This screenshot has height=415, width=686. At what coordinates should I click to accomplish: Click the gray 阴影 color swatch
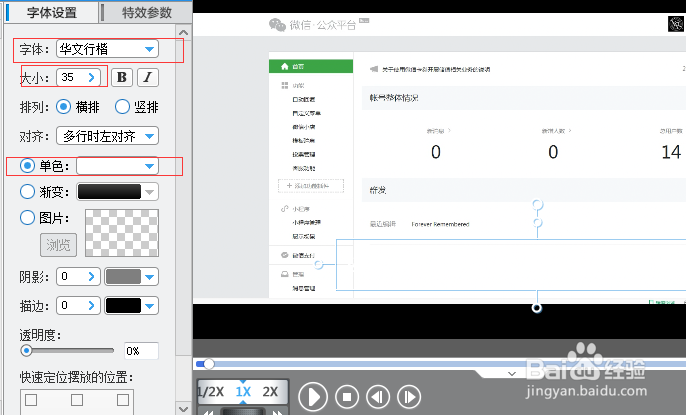[123, 276]
